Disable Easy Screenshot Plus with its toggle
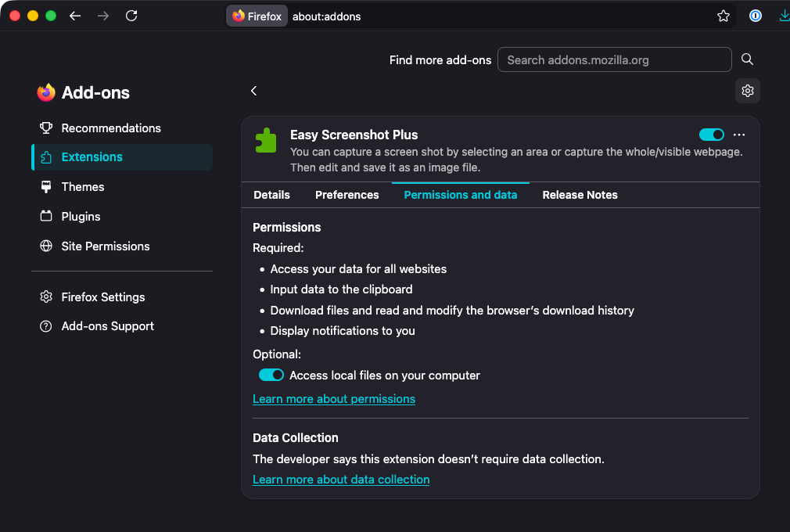 [x=712, y=135]
